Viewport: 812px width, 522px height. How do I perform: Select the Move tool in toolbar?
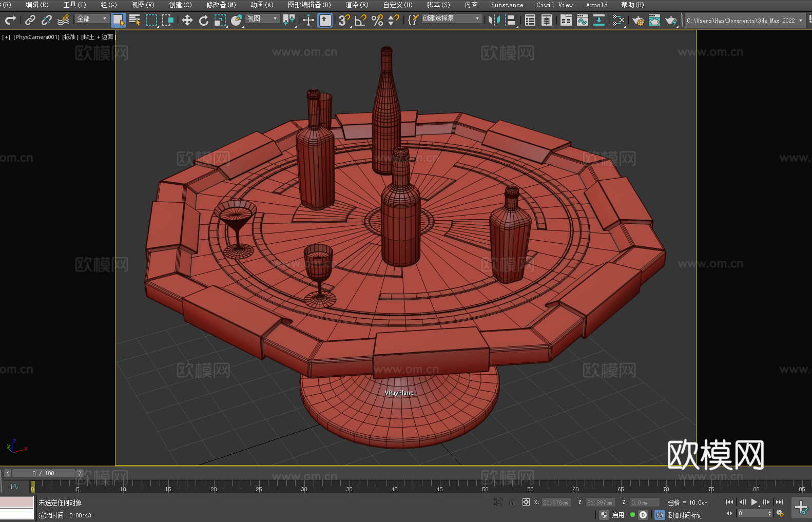[187, 20]
